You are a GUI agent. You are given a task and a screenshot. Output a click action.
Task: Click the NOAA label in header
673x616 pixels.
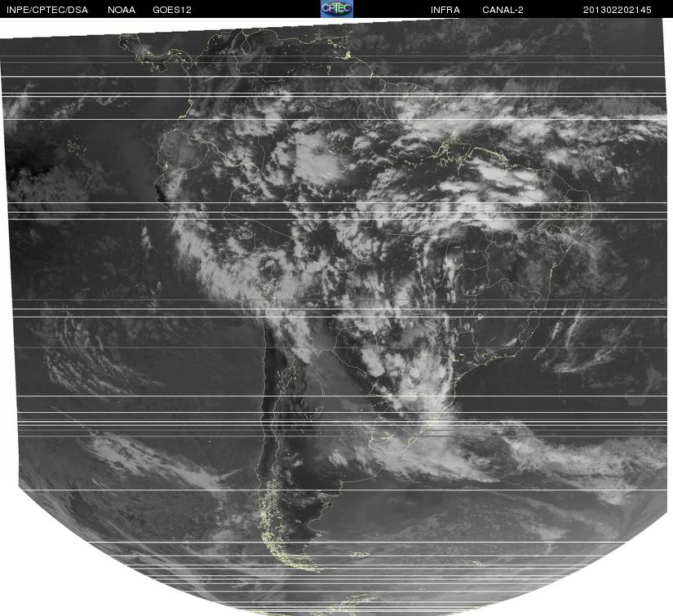pos(122,10)
